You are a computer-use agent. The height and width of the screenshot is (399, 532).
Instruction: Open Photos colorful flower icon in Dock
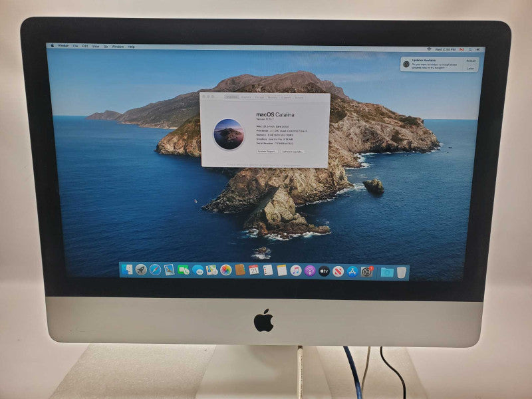(226, 270)
